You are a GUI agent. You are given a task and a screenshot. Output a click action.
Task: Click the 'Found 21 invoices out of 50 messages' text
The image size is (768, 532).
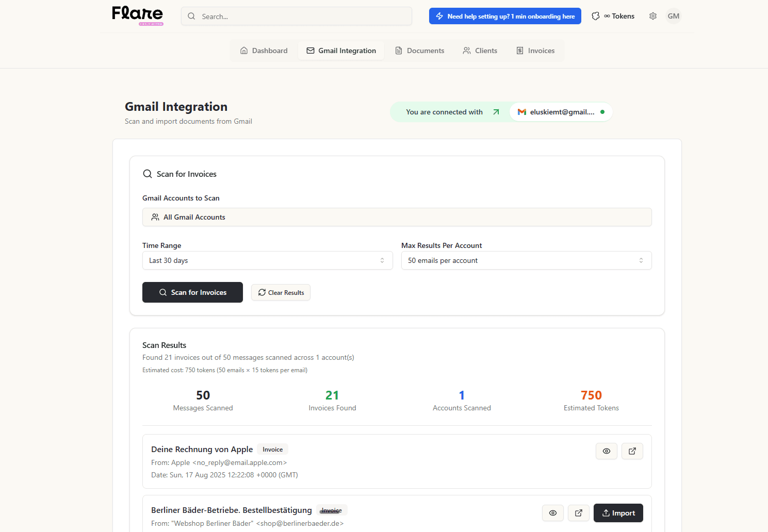[248, 357]
